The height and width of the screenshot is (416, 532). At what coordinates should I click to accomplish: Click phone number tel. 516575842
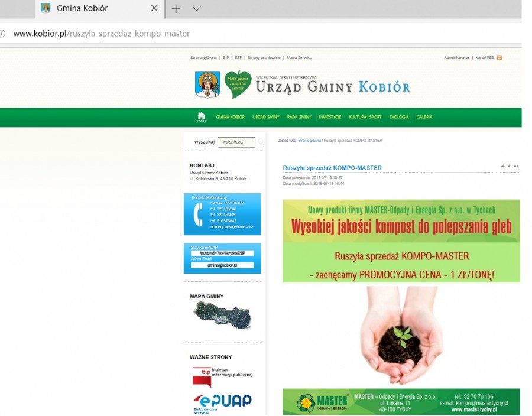223,221
